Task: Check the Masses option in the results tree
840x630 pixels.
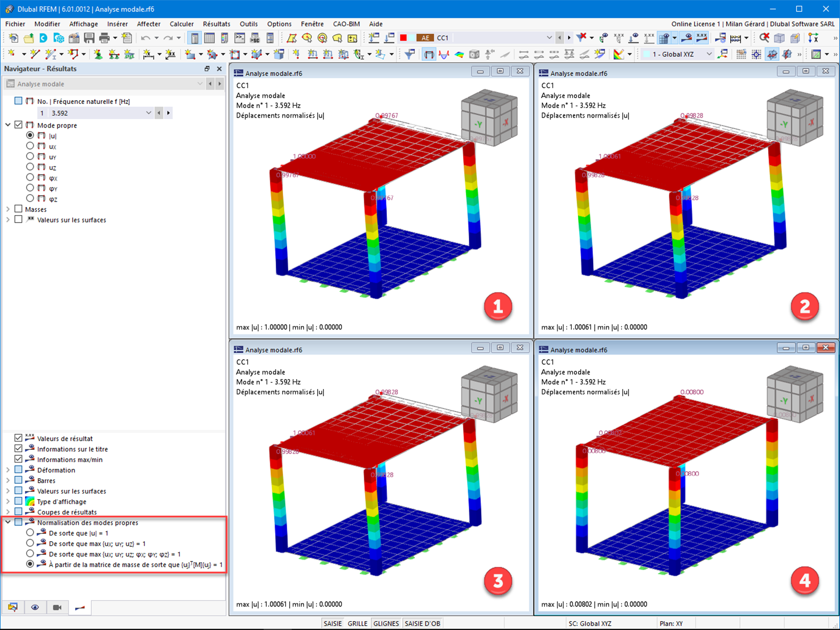Action: 19,209
